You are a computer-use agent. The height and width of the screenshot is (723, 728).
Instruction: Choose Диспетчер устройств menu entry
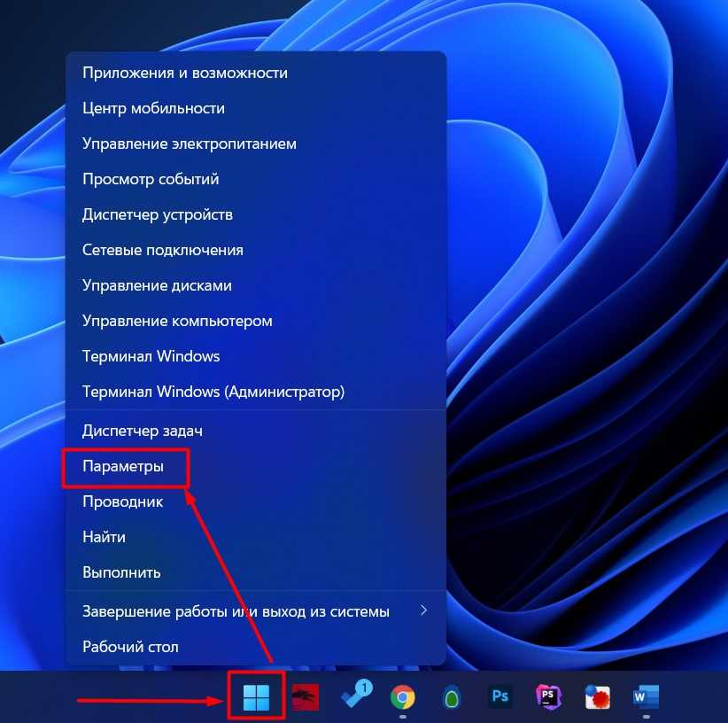[x=158, y=214]
